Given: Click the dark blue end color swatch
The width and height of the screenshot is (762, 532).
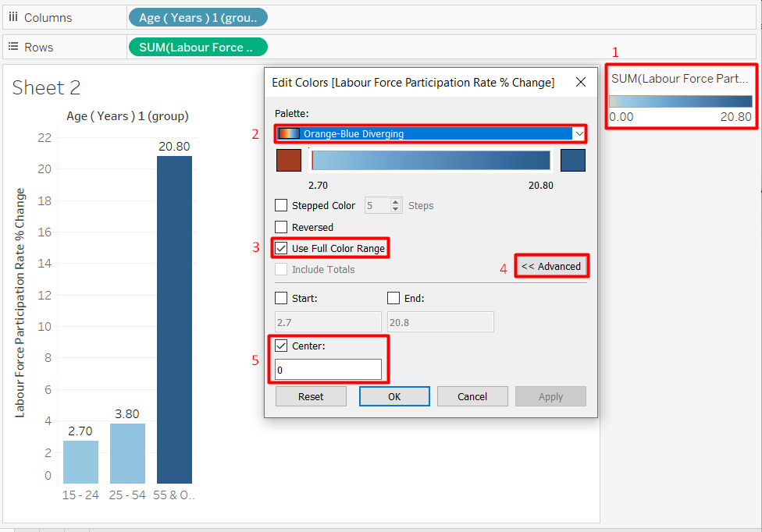Looking at the screenshot, I should [x=573, y=160].
